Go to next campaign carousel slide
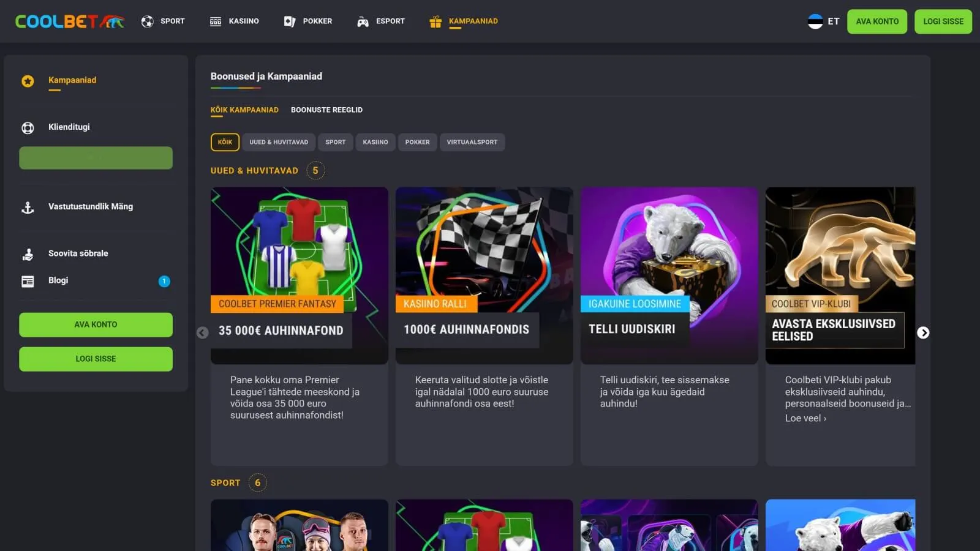The height and width of the screenshot is (551, 980). click(923, 332)
